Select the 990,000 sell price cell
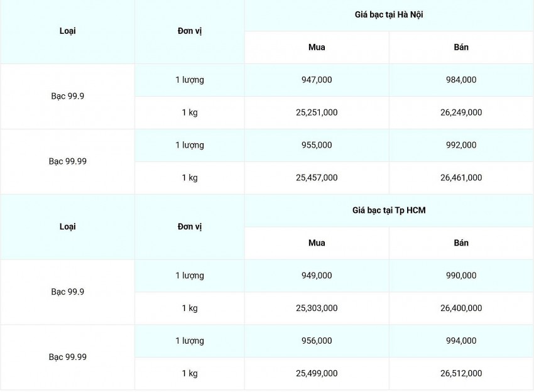Viewport: 534px width, 392px height. click(461, 276)
